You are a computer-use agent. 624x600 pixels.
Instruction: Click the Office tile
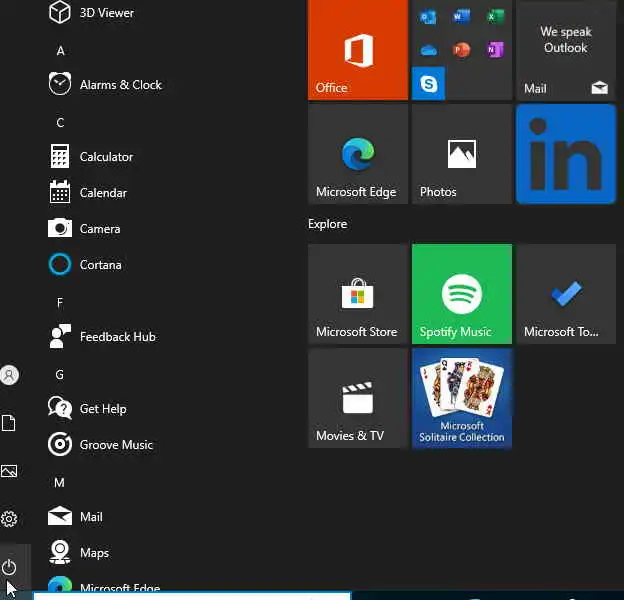click(358, 50)
